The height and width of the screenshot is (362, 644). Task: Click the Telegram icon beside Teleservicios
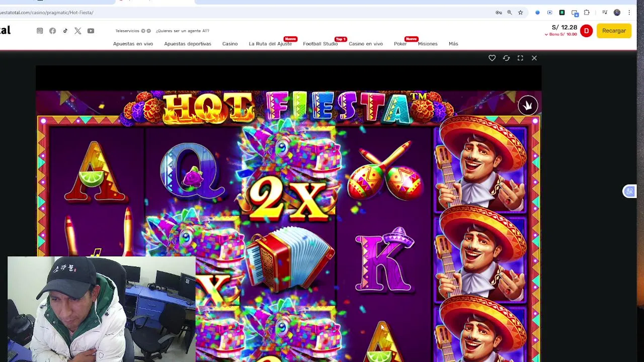tap(143, 31)
